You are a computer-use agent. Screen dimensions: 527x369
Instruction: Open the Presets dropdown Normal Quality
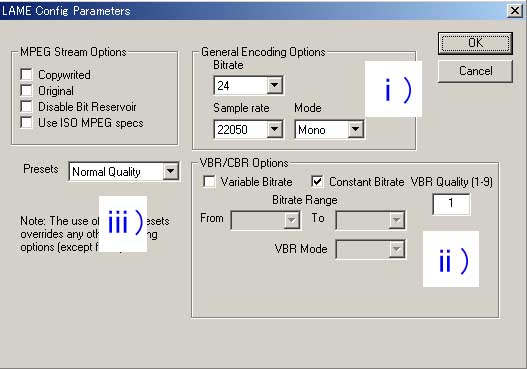coord(124,171)
